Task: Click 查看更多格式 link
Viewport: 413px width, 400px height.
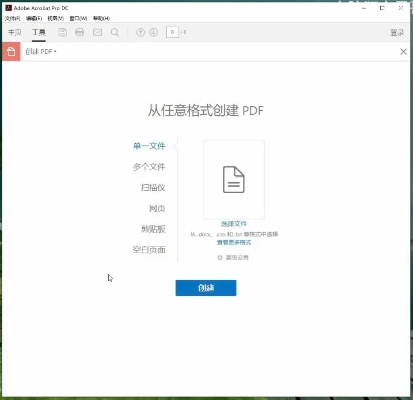Action: (234, 242)
